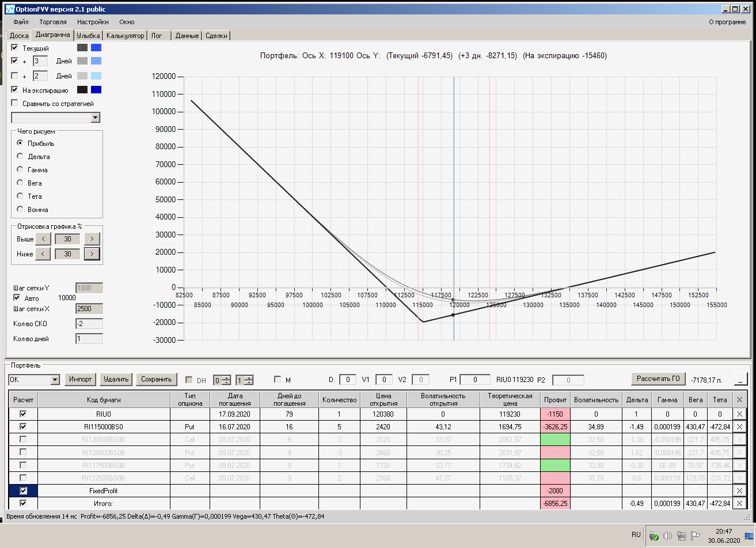Viewport: 756px width, 548px height.
Task: Click the Кол-во дней input field
Action: point(89,339)
